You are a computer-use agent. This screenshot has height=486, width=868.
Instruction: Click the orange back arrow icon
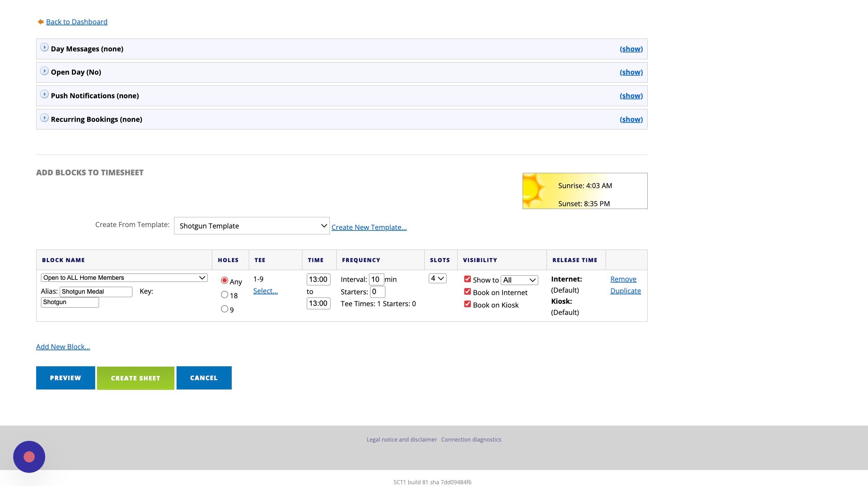(41, 22)
